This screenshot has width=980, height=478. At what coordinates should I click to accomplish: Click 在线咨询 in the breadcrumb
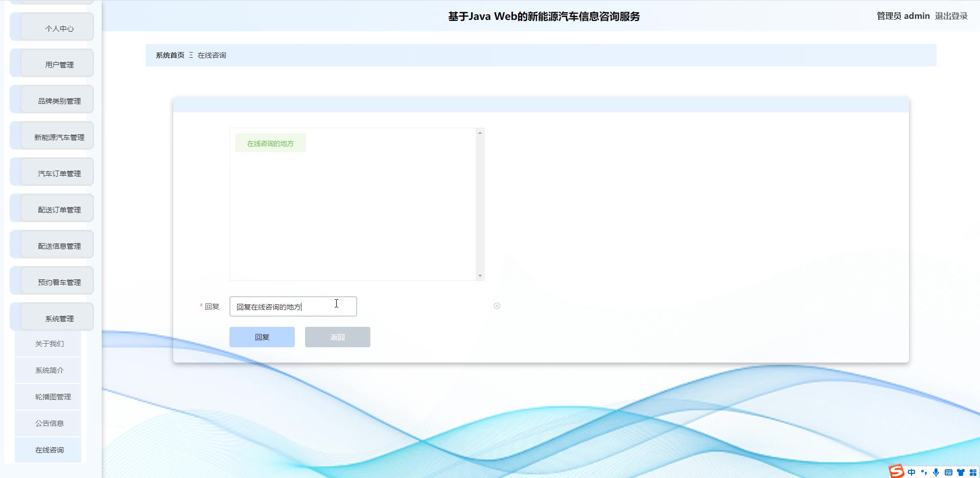(x=212, y=55)
